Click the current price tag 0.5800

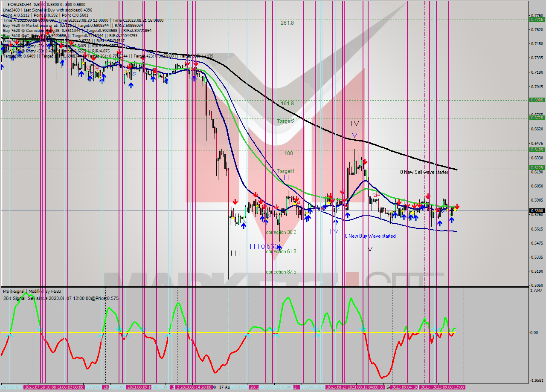[x=537, y=210]
